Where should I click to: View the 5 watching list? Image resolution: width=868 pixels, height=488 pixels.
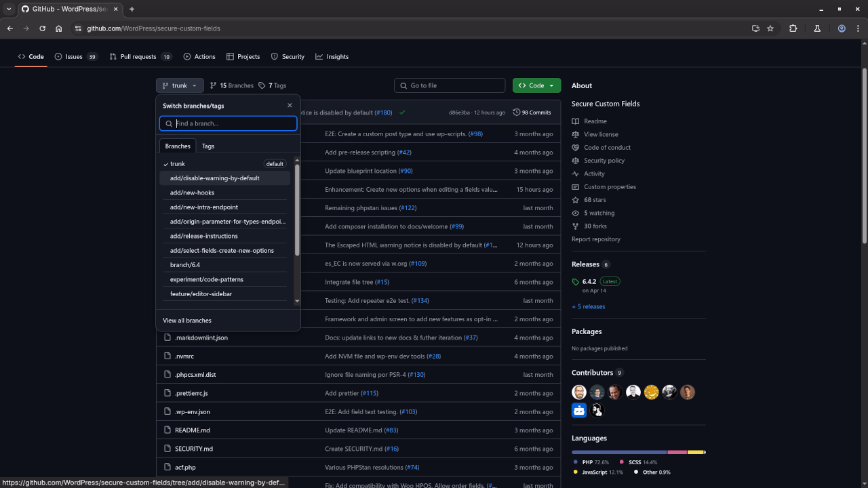[593, 213]
